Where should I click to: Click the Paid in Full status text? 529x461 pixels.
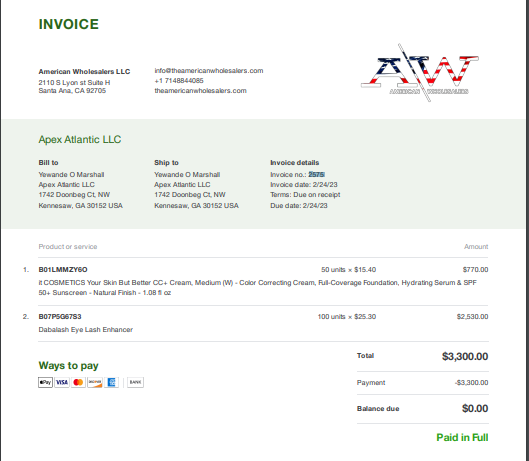click(x=462, y=438)
